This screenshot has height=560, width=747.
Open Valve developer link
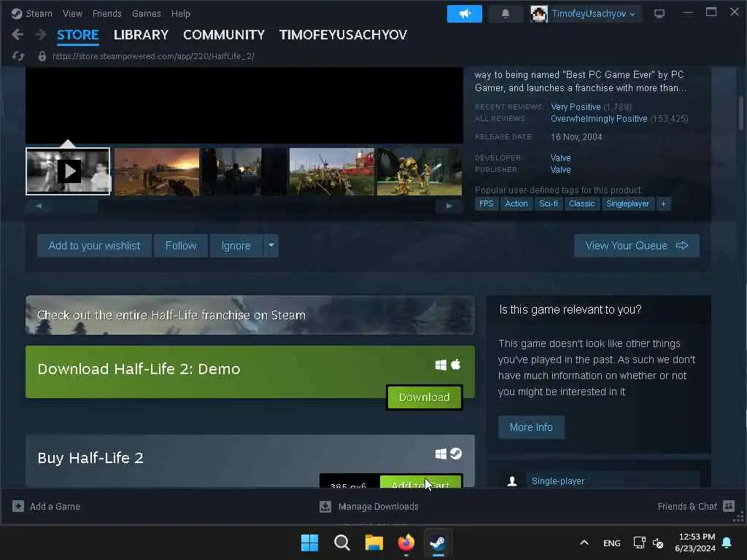[x=561, y=157]
